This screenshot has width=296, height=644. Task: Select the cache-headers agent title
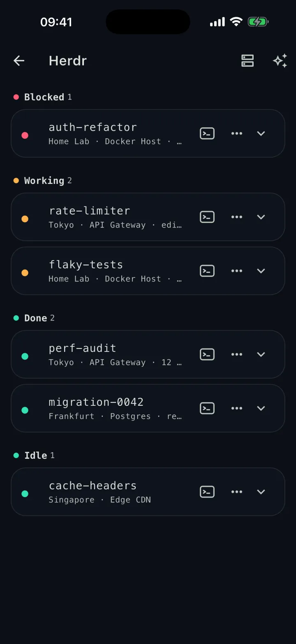[x=92, y=486]
